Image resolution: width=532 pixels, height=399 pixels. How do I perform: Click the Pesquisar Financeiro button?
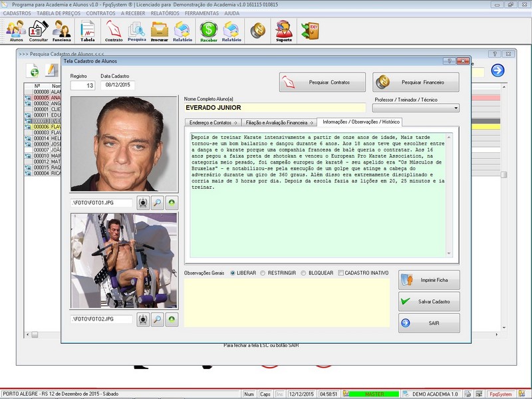(416, 82)
